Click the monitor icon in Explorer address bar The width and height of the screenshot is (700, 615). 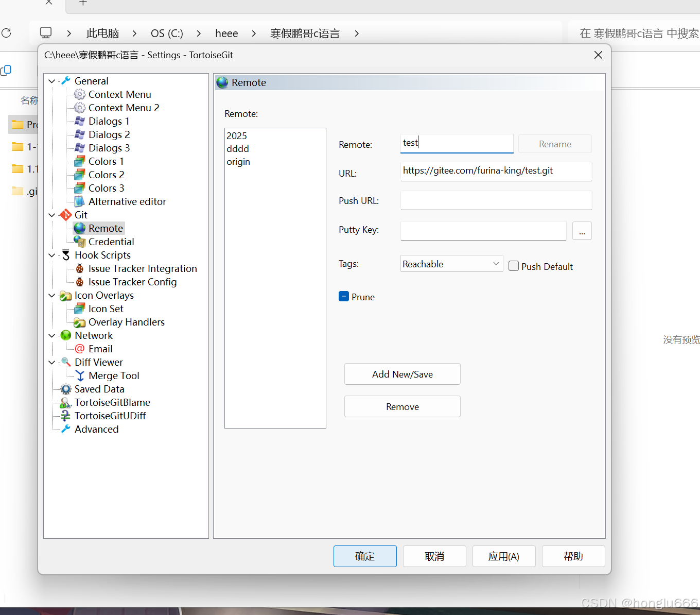pos(46,33)
